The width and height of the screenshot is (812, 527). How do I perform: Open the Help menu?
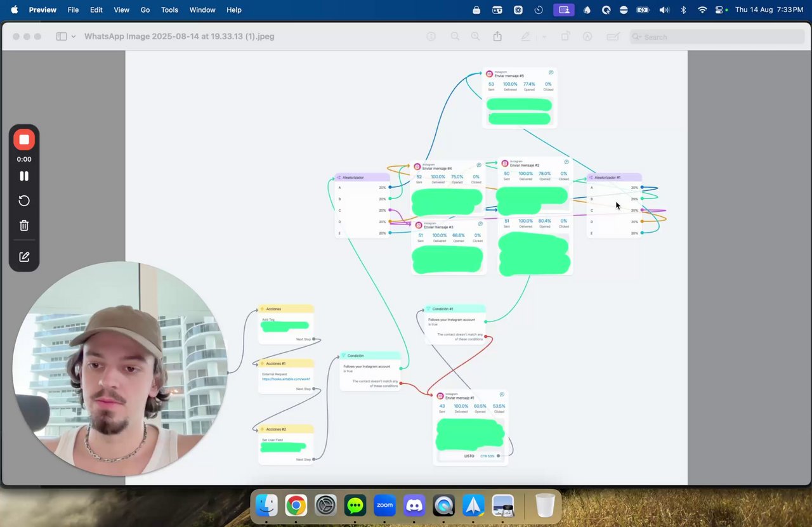pos(234,10)
